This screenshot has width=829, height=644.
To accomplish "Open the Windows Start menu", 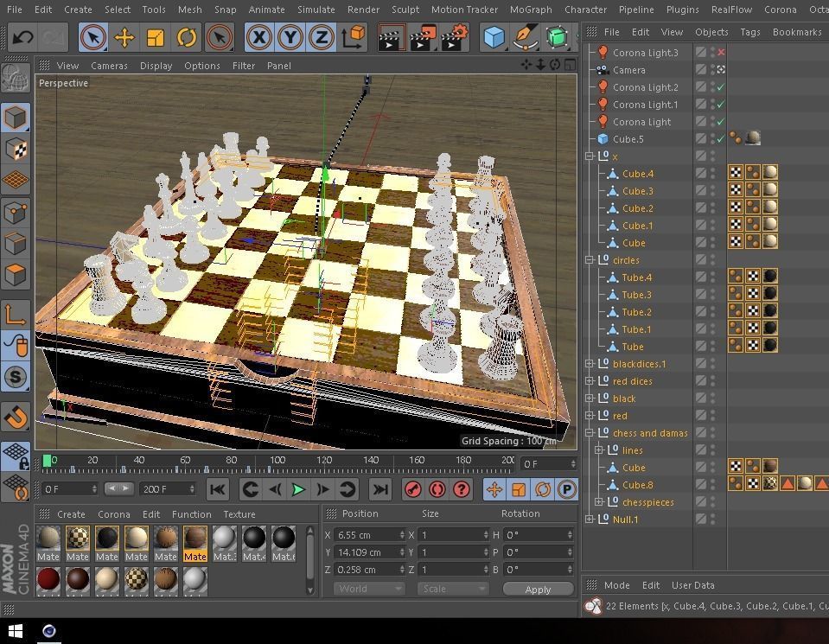I will [16, 631].
